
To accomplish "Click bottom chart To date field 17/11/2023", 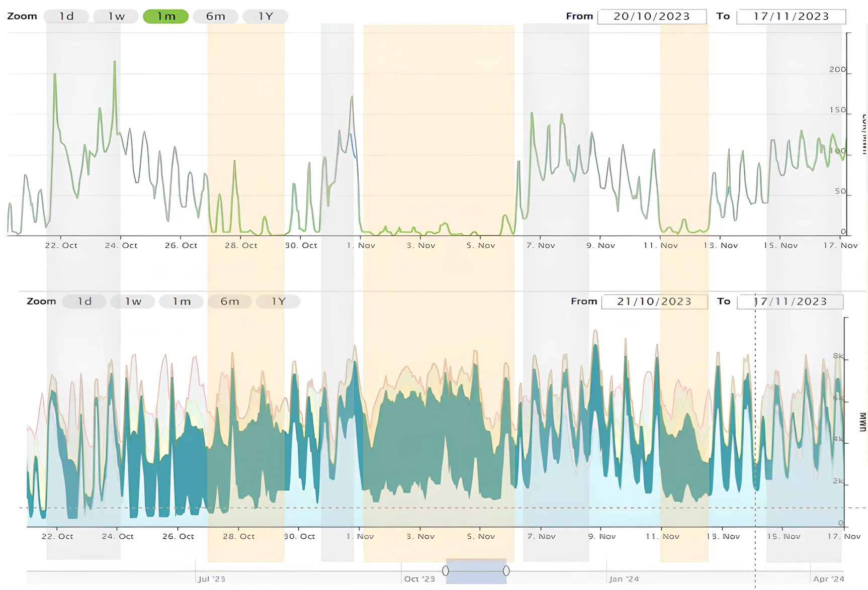I will [x=790, y=302].
